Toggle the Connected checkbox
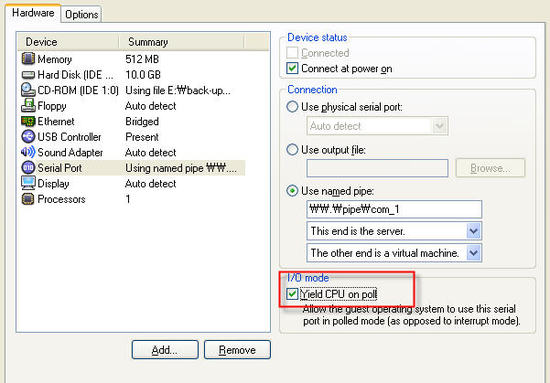This screenshot has height=383, width=550. [292, 53]
